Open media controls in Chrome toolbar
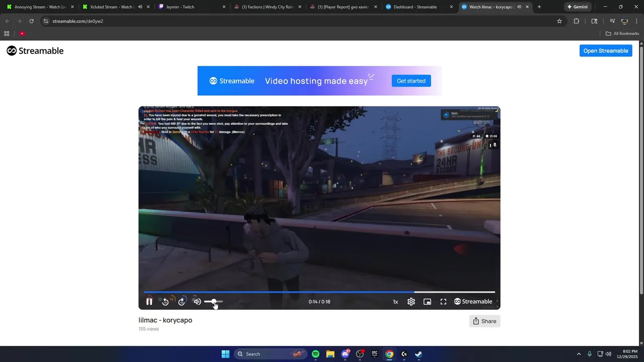 tap(612, 21)
